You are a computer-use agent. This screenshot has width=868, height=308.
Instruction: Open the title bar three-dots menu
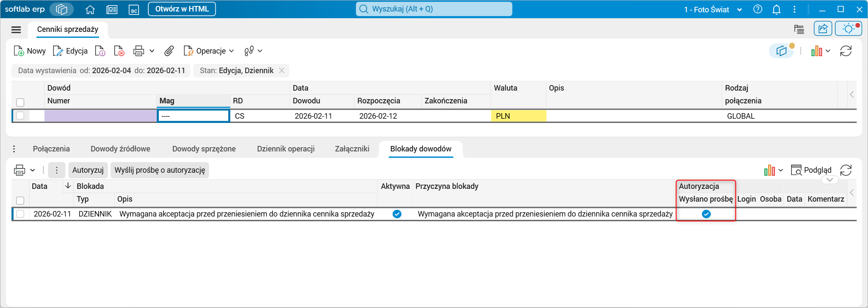(794, 9)
